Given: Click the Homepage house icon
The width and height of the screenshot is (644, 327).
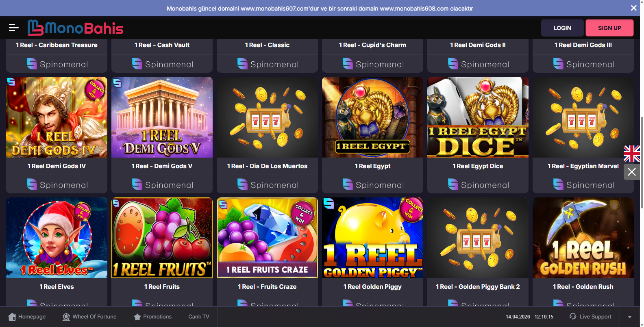Looking at the screenshot, I should pos(12,317).
